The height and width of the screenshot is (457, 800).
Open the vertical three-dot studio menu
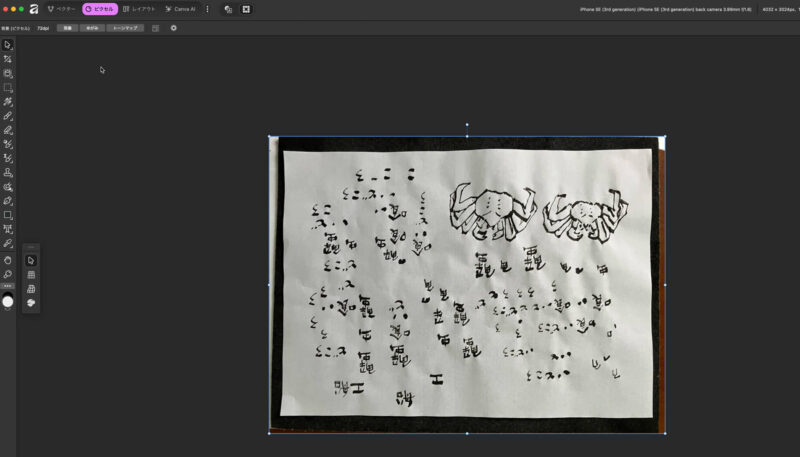(x=207, y=9)
